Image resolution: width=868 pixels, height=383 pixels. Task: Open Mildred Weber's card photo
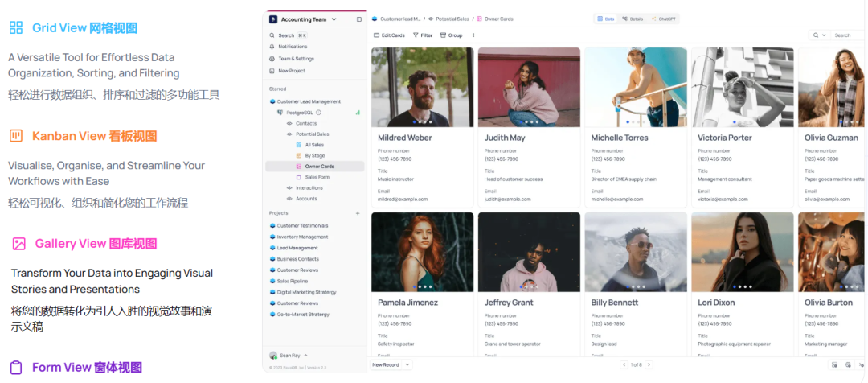click(x=423, y=87)
